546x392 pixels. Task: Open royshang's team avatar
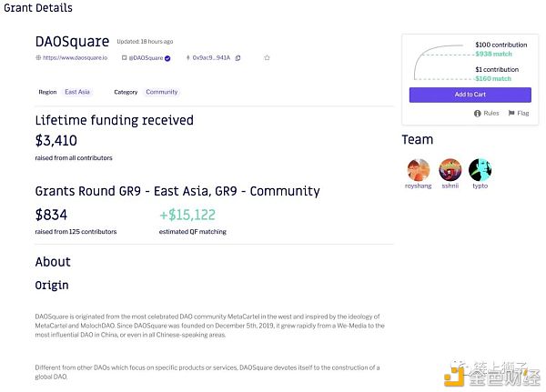419,170
